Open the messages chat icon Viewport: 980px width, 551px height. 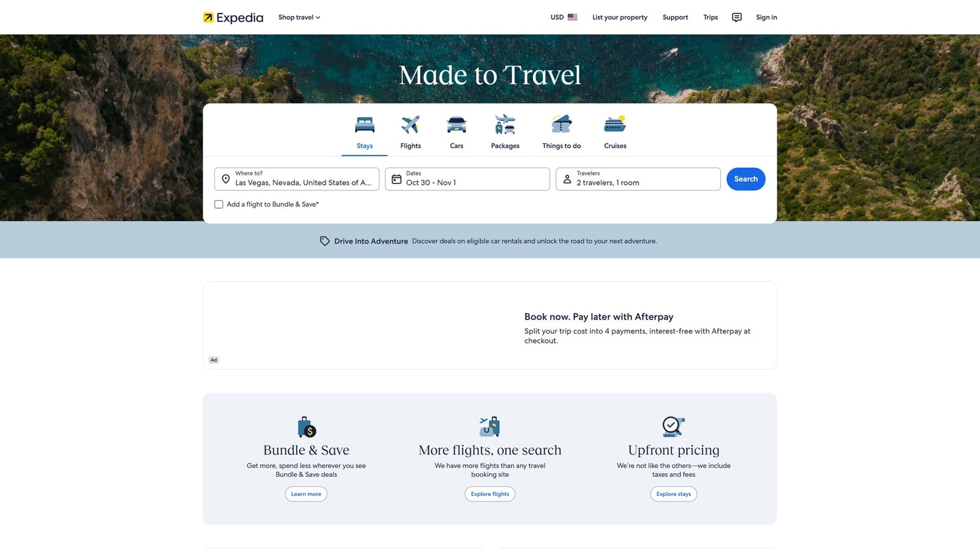736,17
